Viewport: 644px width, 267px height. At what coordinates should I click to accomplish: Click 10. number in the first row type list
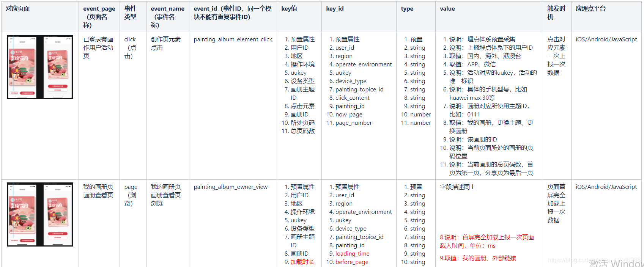pyautogui.click(x=416, y=115)
